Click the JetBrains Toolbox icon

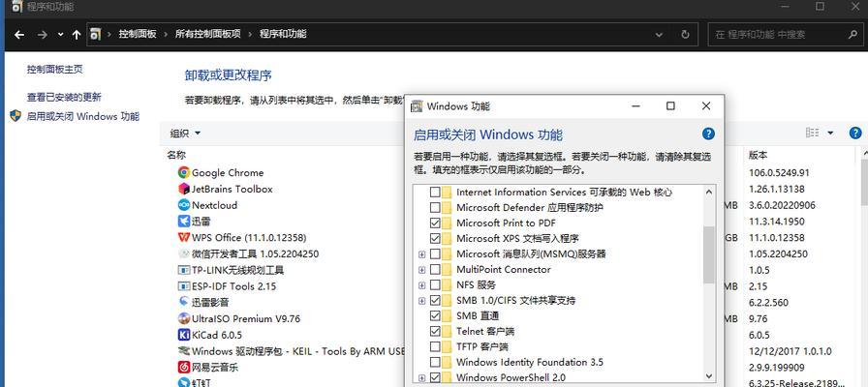click(184, 189)
